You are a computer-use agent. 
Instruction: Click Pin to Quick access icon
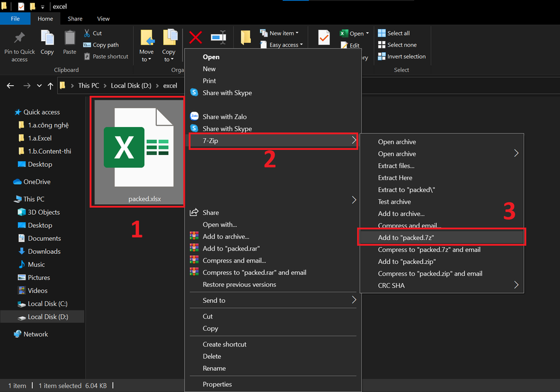pyautogui.click(x=19, y=38)
